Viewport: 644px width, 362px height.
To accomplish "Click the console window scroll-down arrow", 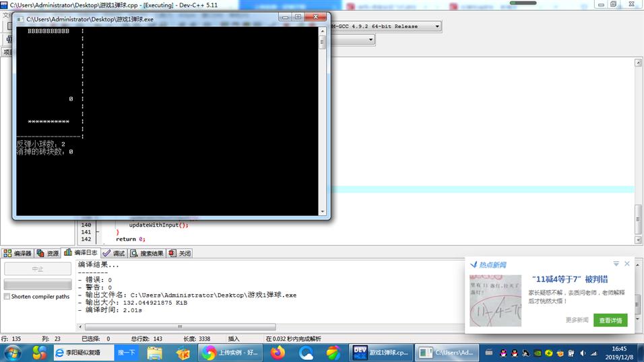I will [x=323, y=211].
